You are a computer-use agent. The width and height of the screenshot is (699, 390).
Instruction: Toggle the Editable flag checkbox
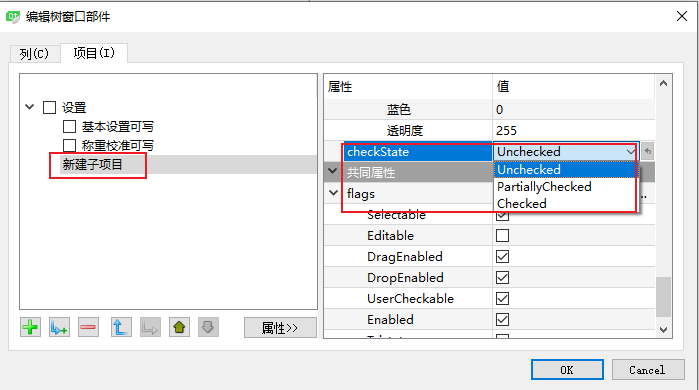point(502,235)
